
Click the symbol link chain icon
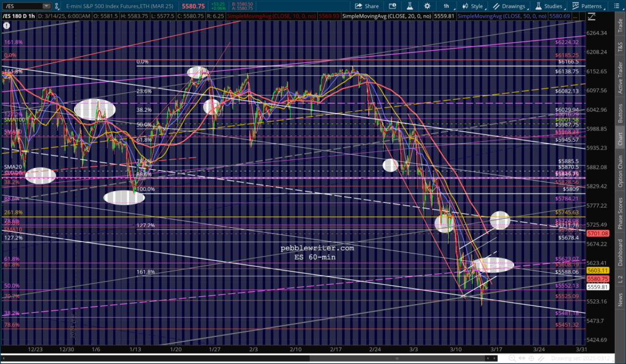[x=57, y=6]
